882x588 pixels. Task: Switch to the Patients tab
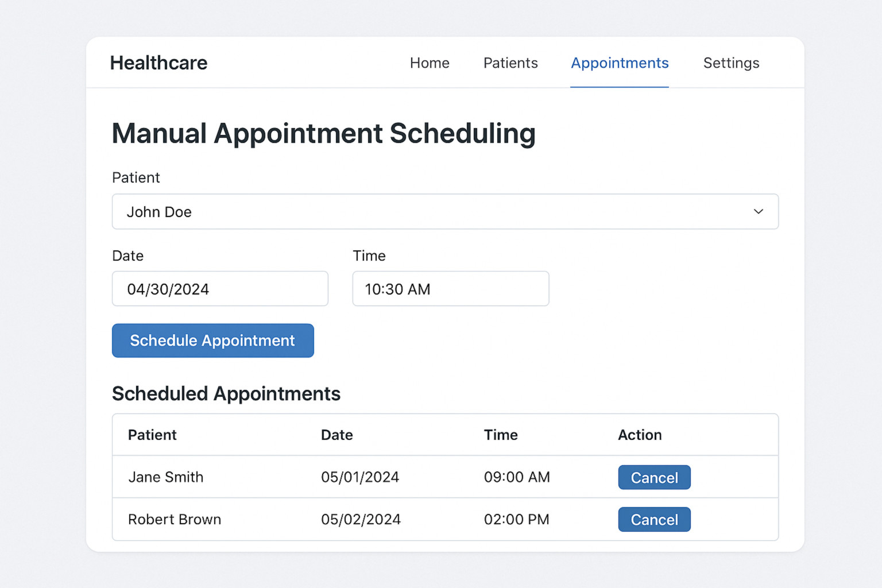pyautogui.click(x=510, y=63)
